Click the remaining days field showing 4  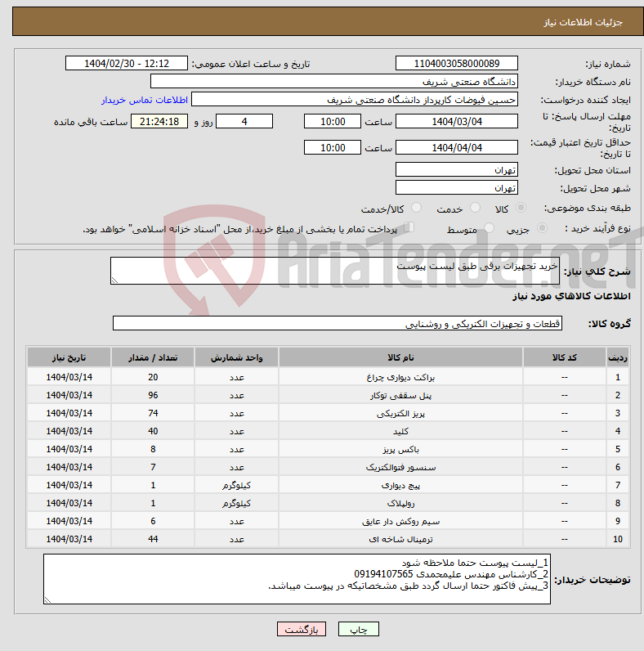coord(244,121)
